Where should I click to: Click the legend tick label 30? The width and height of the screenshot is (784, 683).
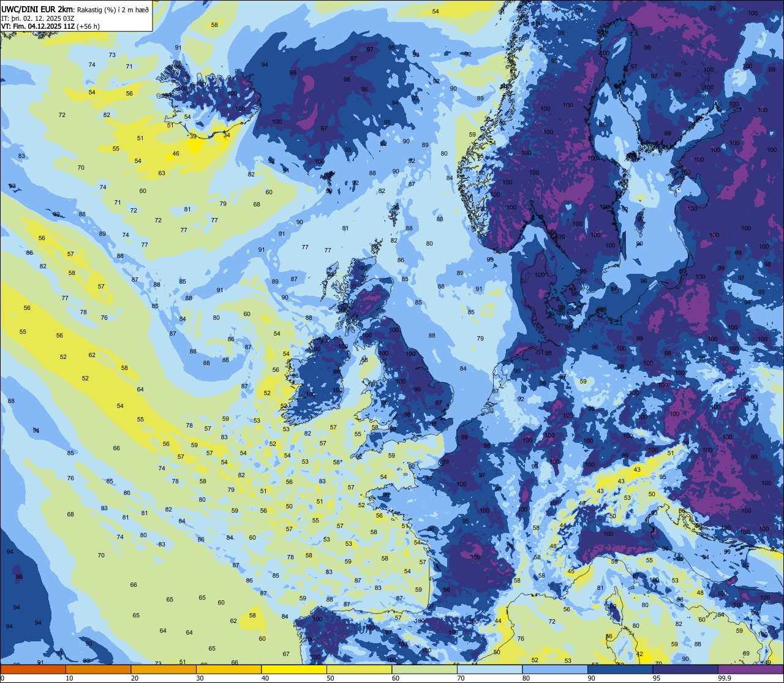200,678
